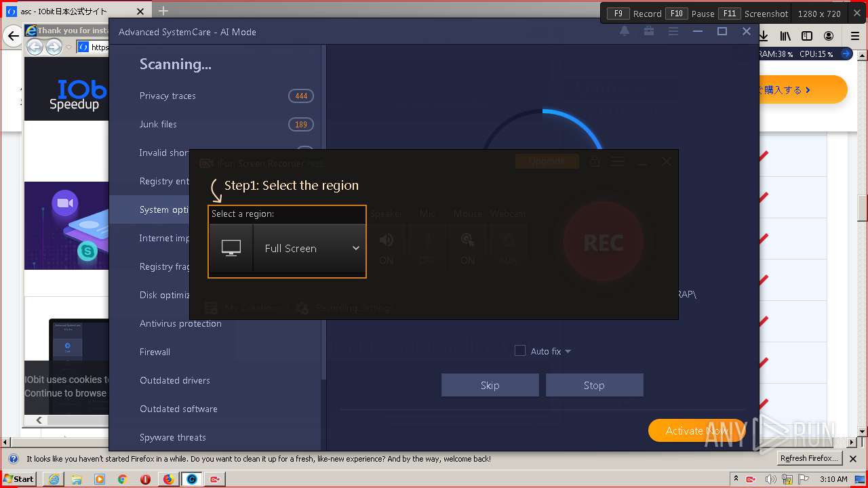
Task: Click the F10 Pause hotkey box
Action: tap(676, 14)
